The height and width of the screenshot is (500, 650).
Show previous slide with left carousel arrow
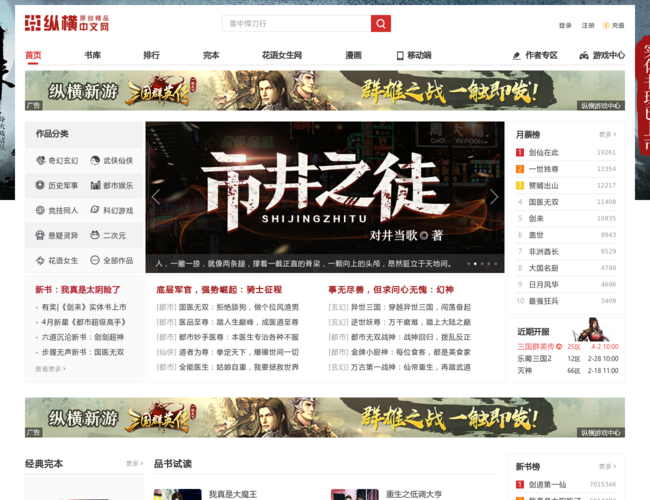pyautogui.click(x=156, y=197)
